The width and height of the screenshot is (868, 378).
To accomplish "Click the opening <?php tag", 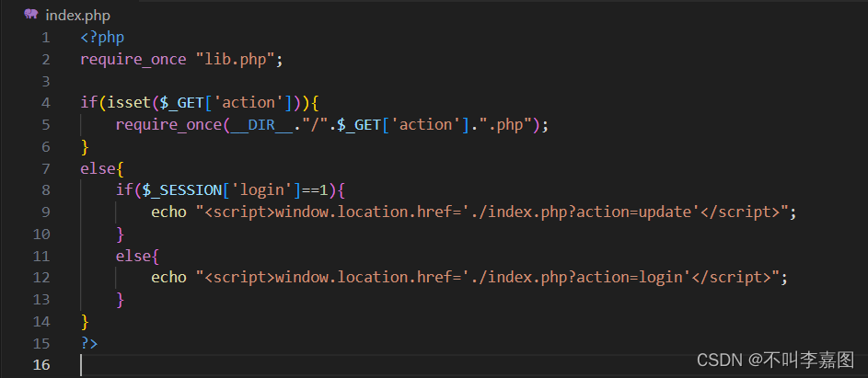I will (102, 39).
